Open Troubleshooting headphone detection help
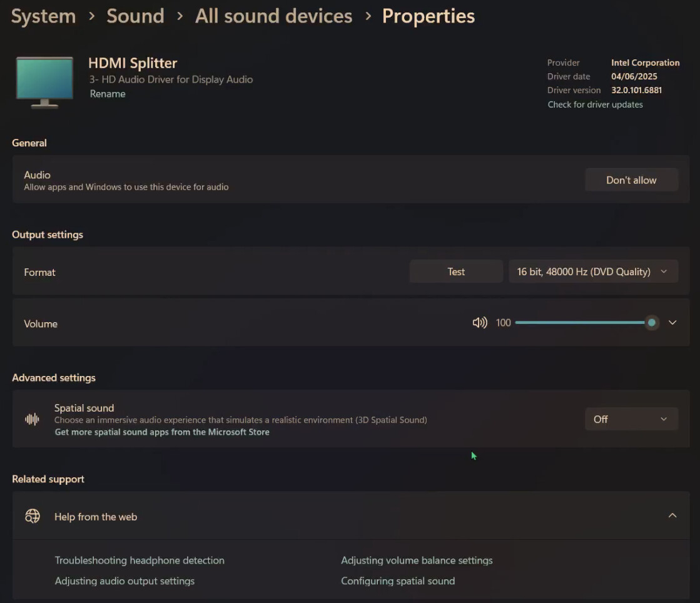The image size is (700, 603). pyautogui.click(x=139, y=560)
